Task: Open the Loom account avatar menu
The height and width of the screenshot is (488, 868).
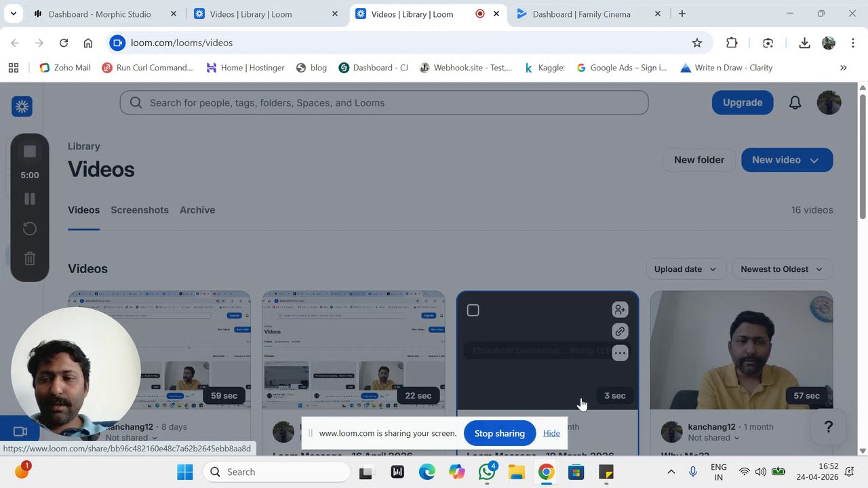Action: [829, 102]
